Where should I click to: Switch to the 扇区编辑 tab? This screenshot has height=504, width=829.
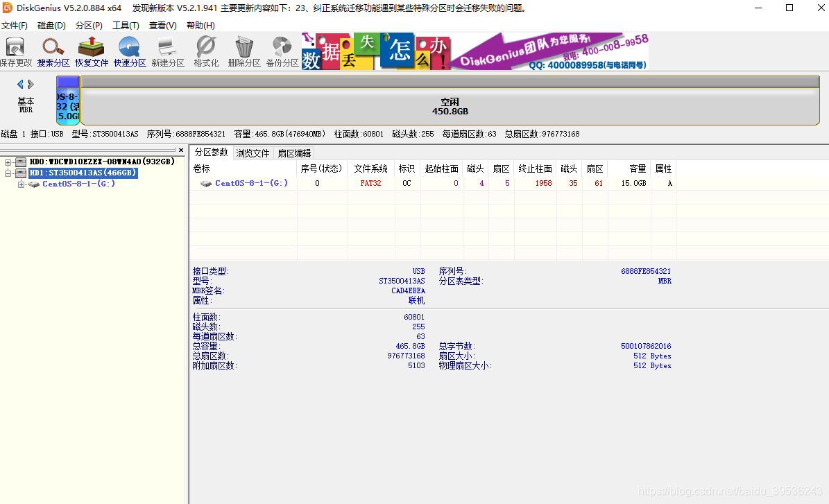point(294,153)
